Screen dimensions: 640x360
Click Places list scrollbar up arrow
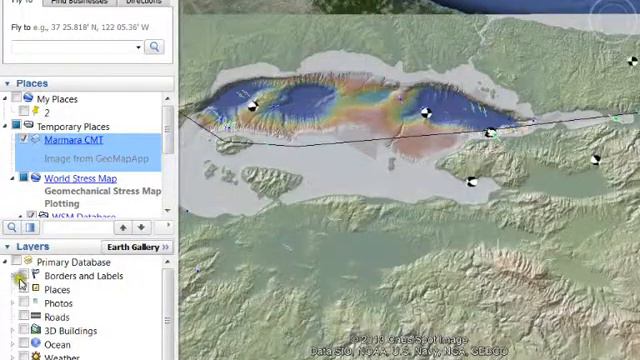click(167, 98)
